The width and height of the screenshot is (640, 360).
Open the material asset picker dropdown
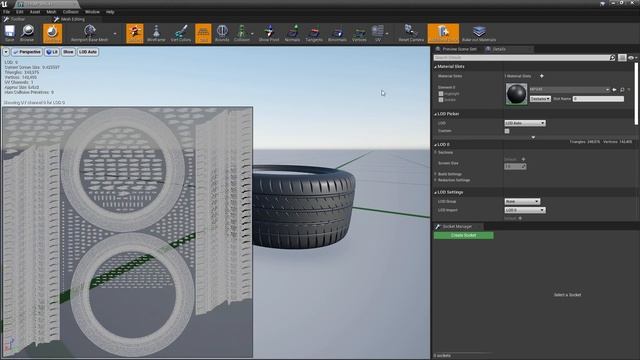click(569, 89)
